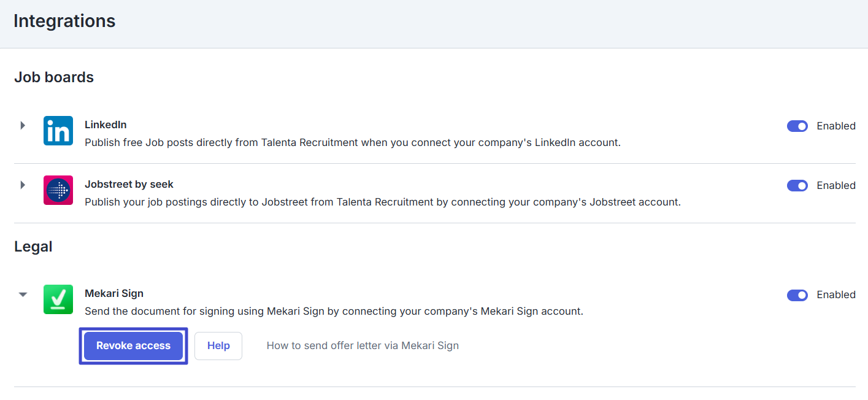868x400 pixels.
Task: Open the offer letter via Mekari Sign guide
Action: pos(363,346)
